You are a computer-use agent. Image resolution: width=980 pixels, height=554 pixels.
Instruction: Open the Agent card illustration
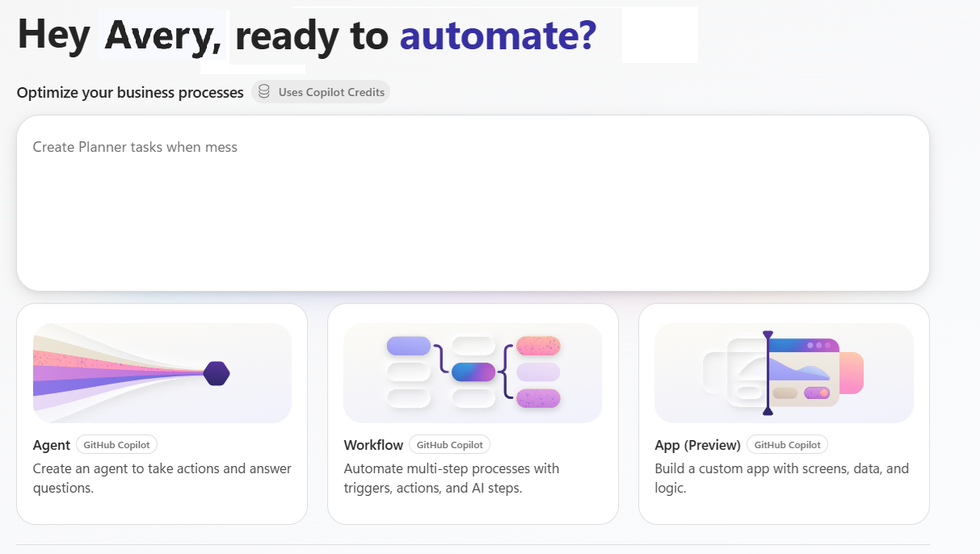coord(162,373)
